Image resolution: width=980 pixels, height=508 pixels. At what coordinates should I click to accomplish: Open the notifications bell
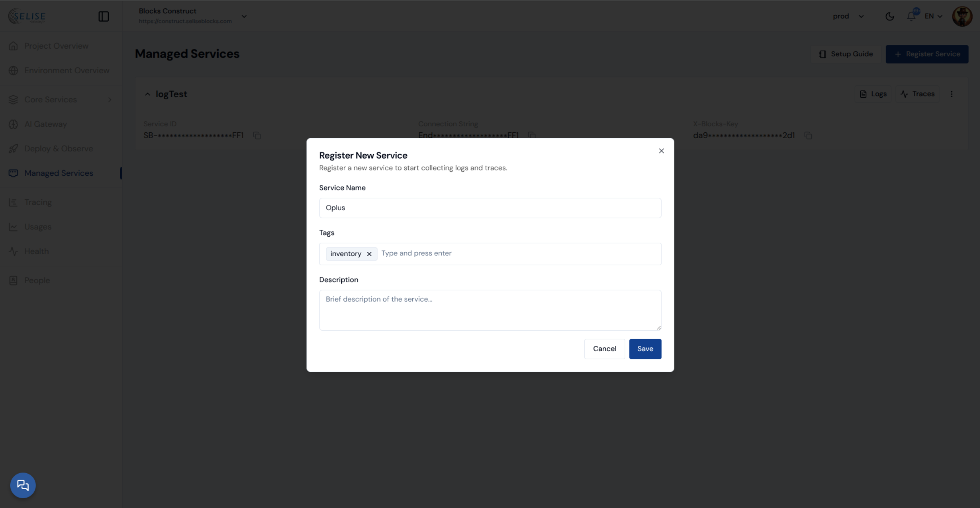point(911,16)
